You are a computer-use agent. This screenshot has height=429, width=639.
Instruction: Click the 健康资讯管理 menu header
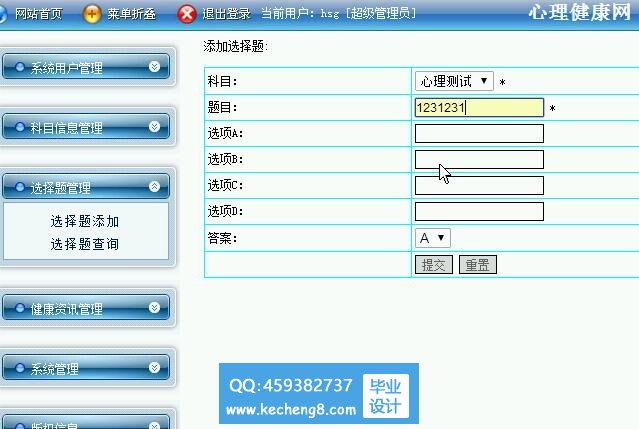[x=86, y=308]
